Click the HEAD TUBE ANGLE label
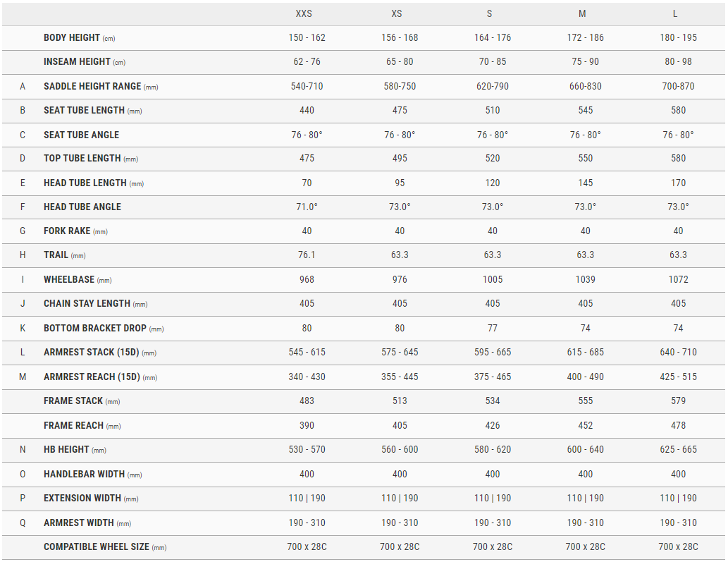The width and height of the screenshot is (728, 562). (82, 207)
